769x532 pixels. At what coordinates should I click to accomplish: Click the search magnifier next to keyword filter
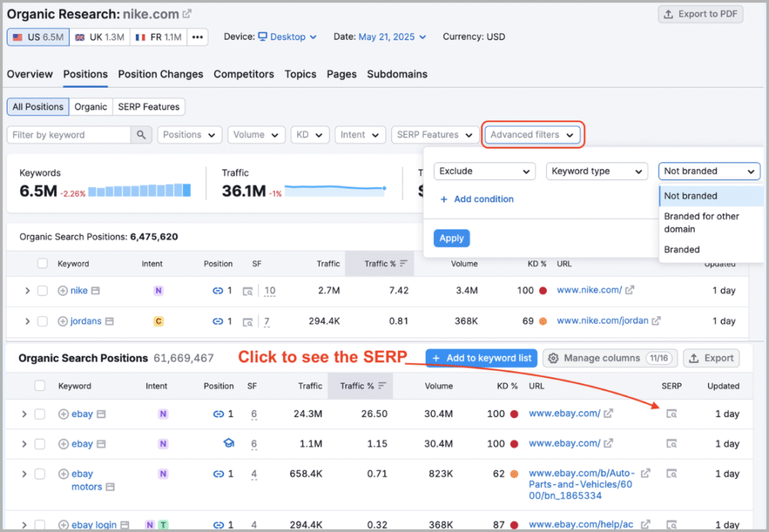(x=140, y=135)
